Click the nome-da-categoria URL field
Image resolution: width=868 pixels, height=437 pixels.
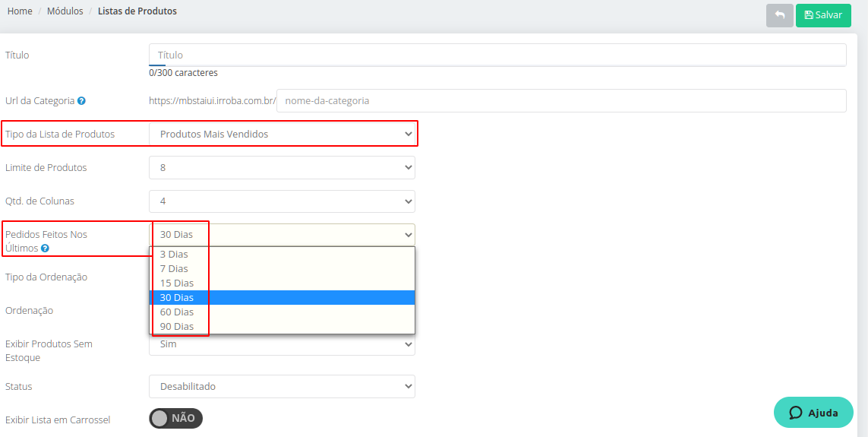coord(561,101)
